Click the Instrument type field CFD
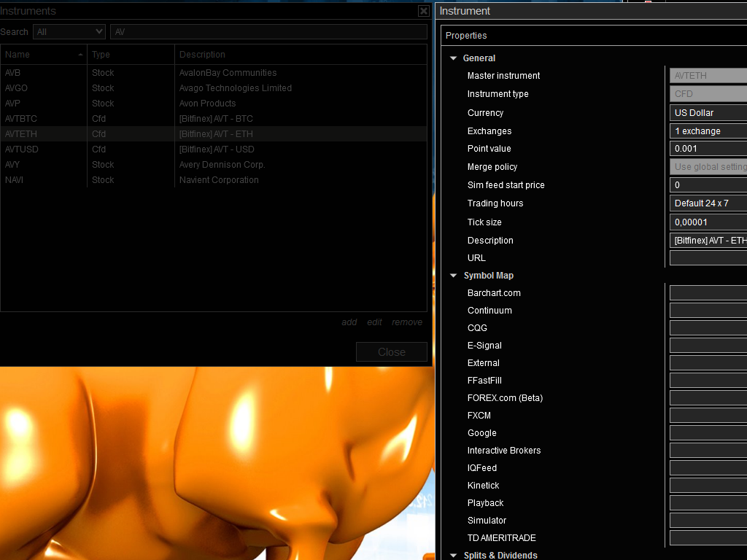Screen dimensions: 747x560 (x=708, y=94)
